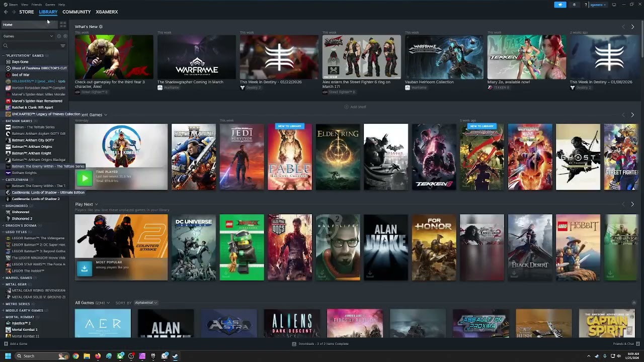Install Counter-Strike 2 with download button
Screen dimensions: 644x362
pyautogui.click(x=85, y=268)
